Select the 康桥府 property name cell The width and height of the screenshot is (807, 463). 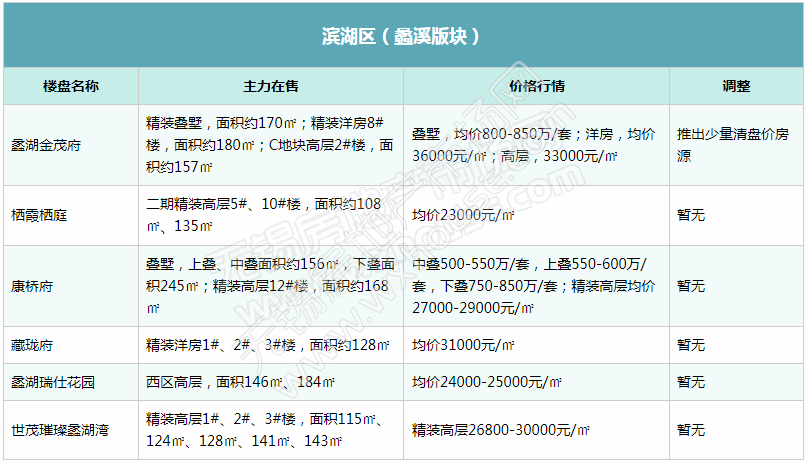click(x=32, y=285)
